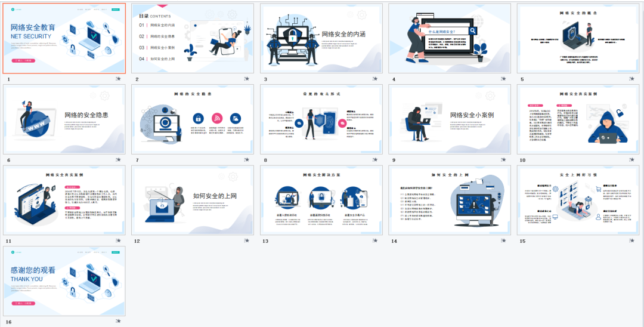Select slide 16 感谢您的观看 THANK YOU thumbnail
Image resolution: width=644 pixels, height=327 pixels.
pyautogui.click(x=64, y=281)
